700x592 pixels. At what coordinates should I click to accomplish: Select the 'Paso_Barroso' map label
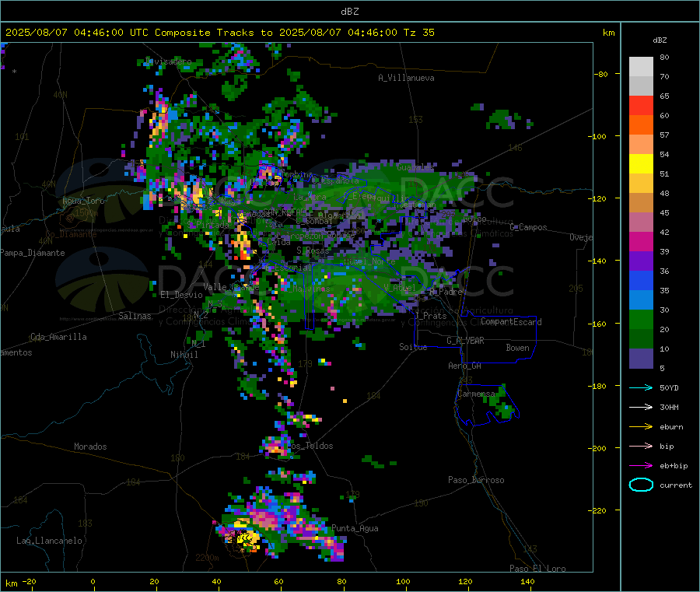click(476, 480)
